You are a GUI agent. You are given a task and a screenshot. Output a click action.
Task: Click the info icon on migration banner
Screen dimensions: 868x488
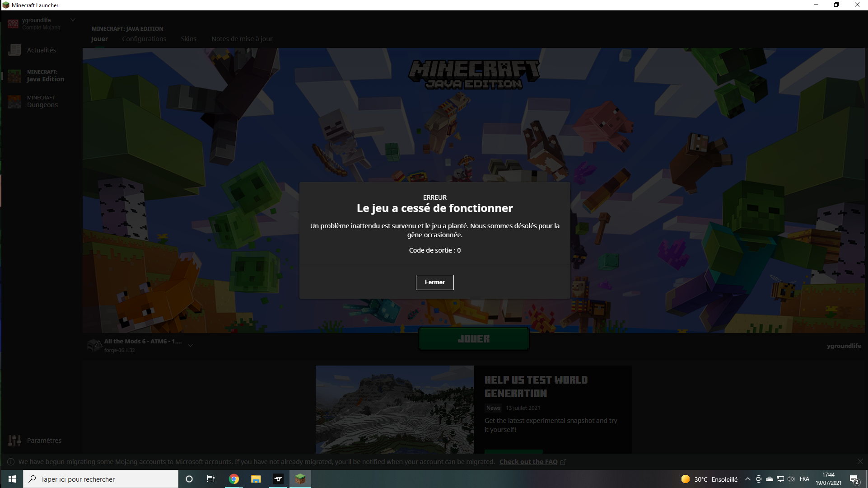11,462
